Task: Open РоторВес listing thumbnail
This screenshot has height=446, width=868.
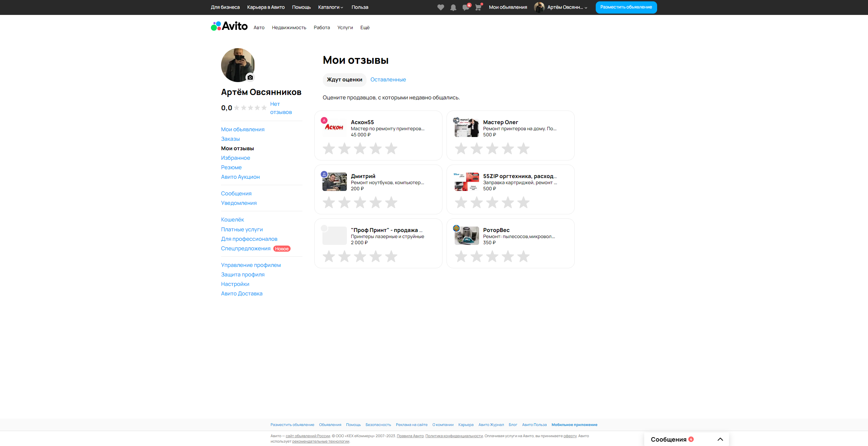Action: point(467,236)
